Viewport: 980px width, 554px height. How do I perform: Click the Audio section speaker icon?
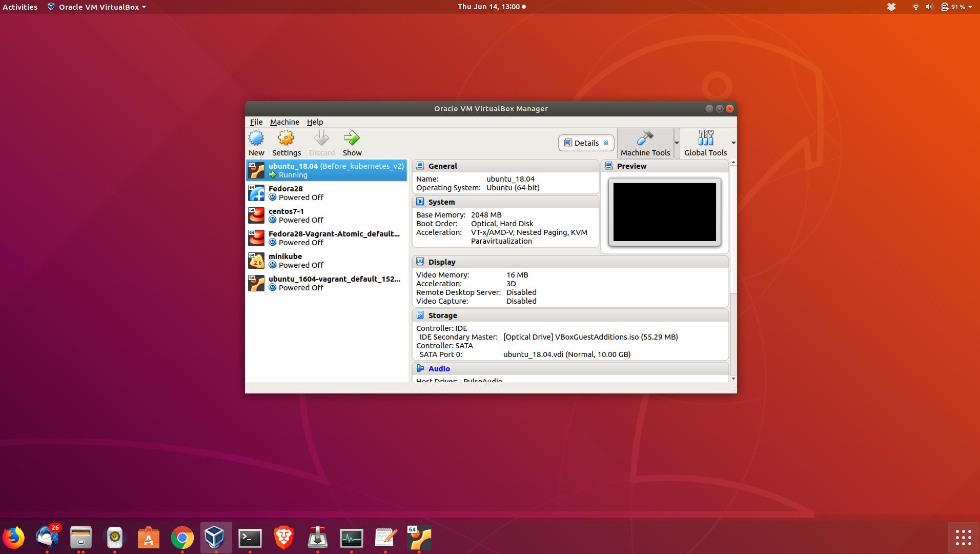(x=420, y=368)
